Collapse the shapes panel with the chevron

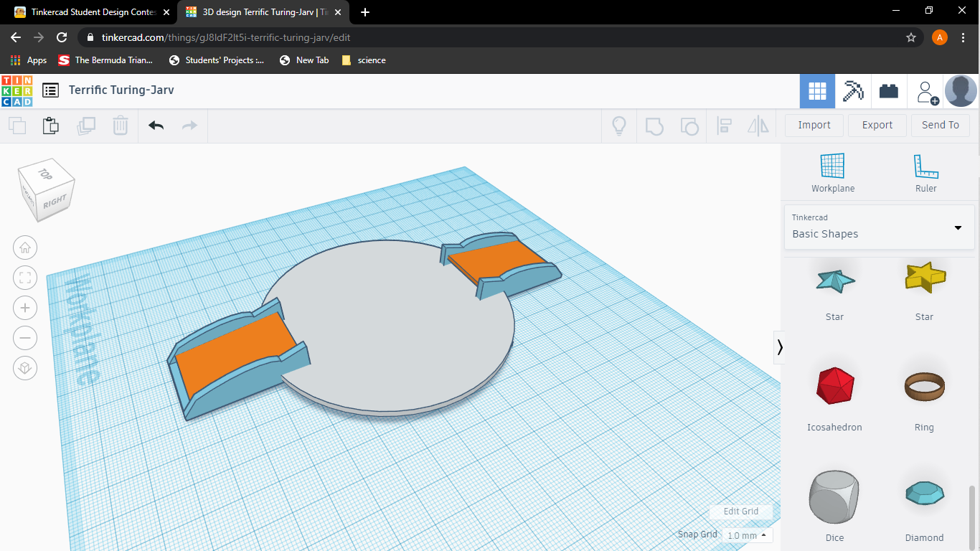tap(779, 347)
